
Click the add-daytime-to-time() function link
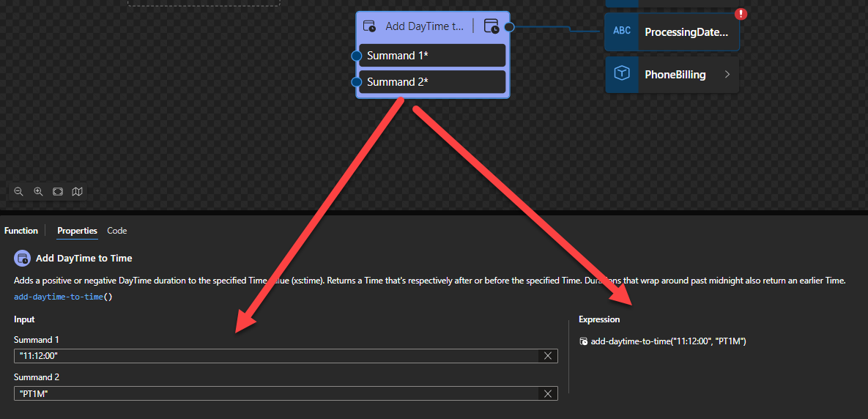(62, 297)
